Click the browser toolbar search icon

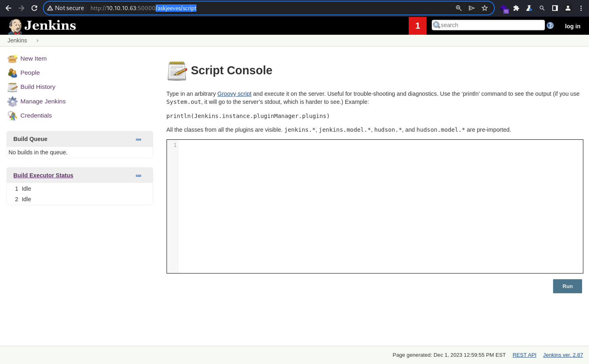[x=542, y=8]
